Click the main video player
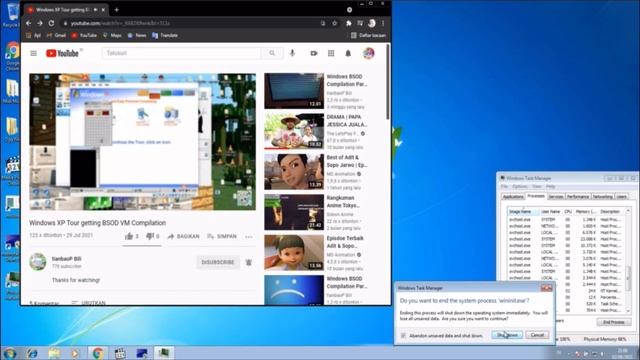640x360 pixels. pos(142,142)
